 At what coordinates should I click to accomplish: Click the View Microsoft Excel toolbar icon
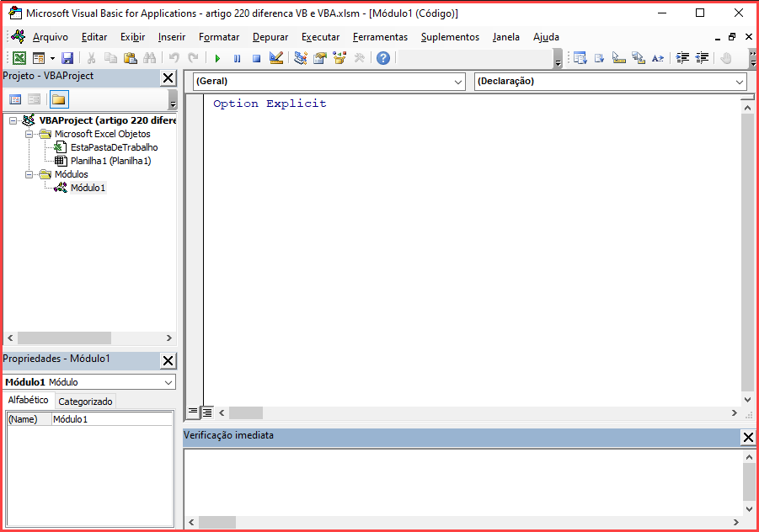[x=19, y=58]
